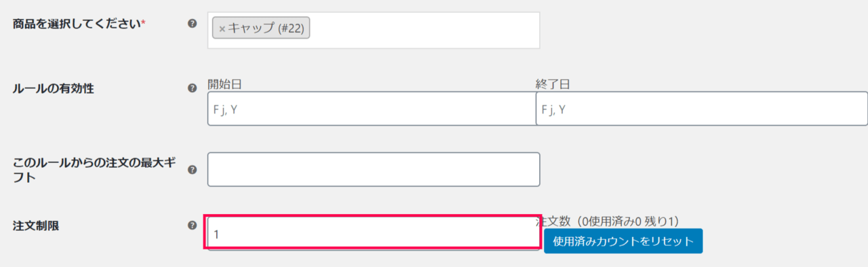Click the 使用済みカウントをリセット button
868x267 pixels.
click(x=623, y=241)
